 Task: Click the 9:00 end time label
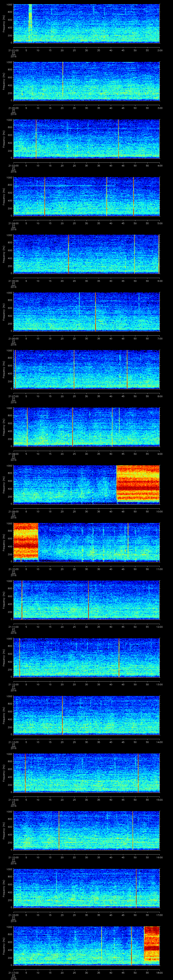click(x=160, y=454)
